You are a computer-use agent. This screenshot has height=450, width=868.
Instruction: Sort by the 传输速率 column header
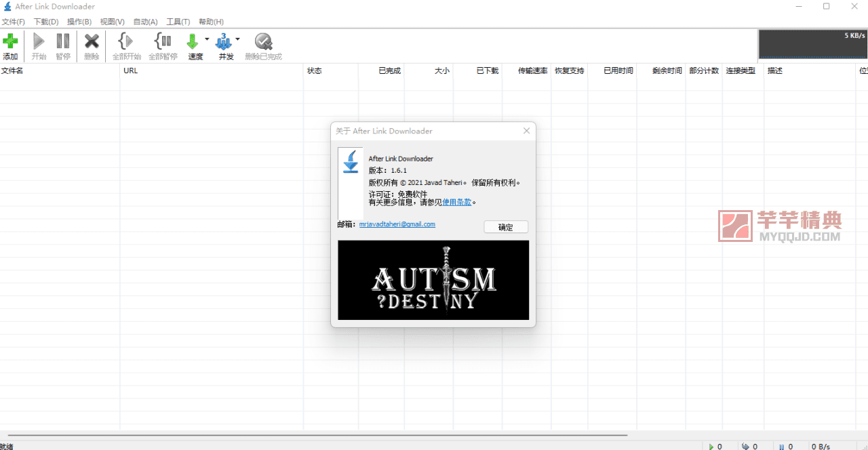click(526, 70)
